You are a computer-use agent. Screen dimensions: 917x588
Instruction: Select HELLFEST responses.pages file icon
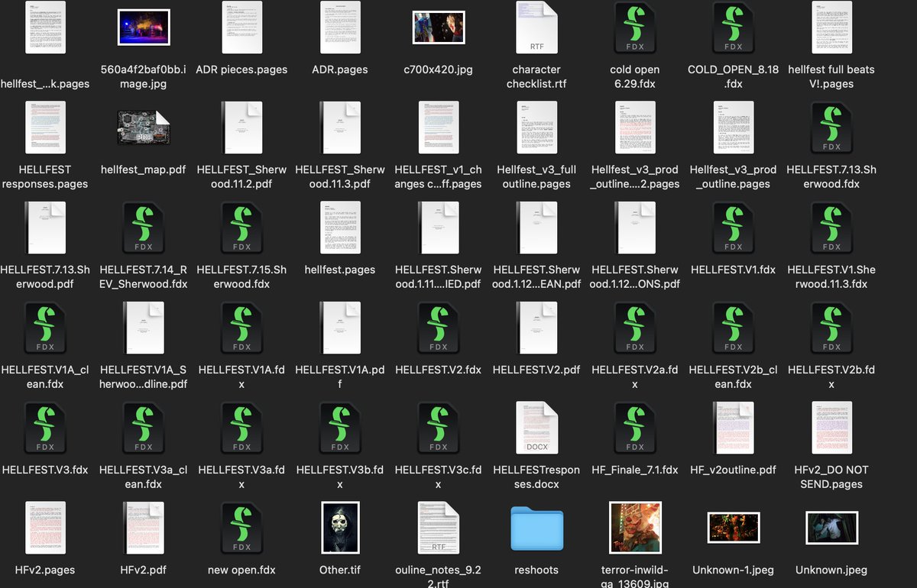46,128
